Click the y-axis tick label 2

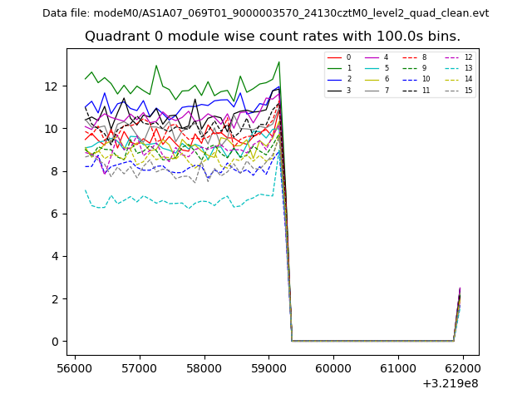click(x=56, y=298)
